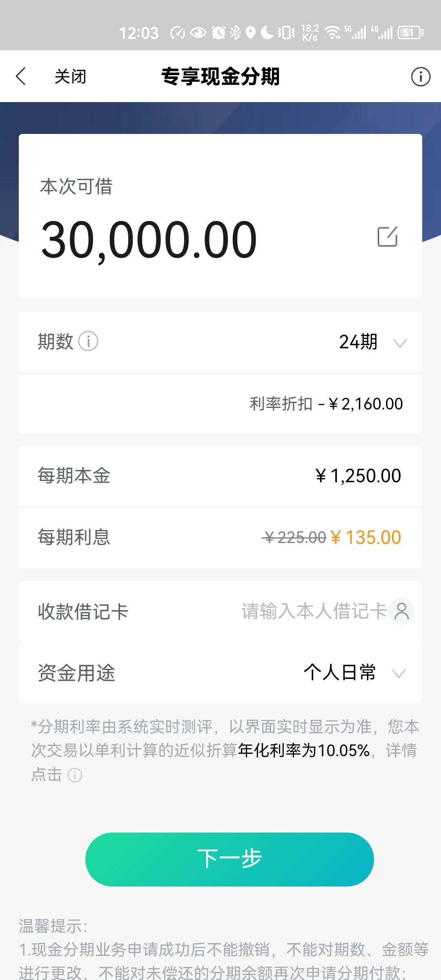Tap the edit amount pencil icon
This screenshot has width=441, height=980.
coord(388,236)
